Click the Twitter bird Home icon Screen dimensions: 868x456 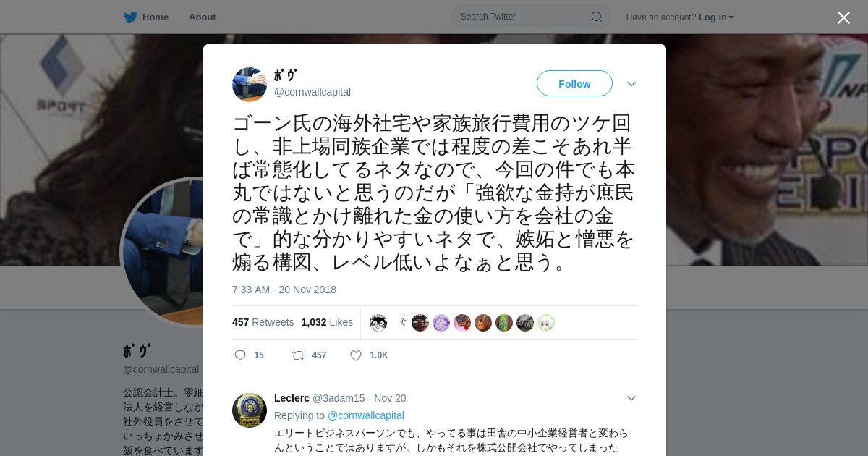[130, 17]
